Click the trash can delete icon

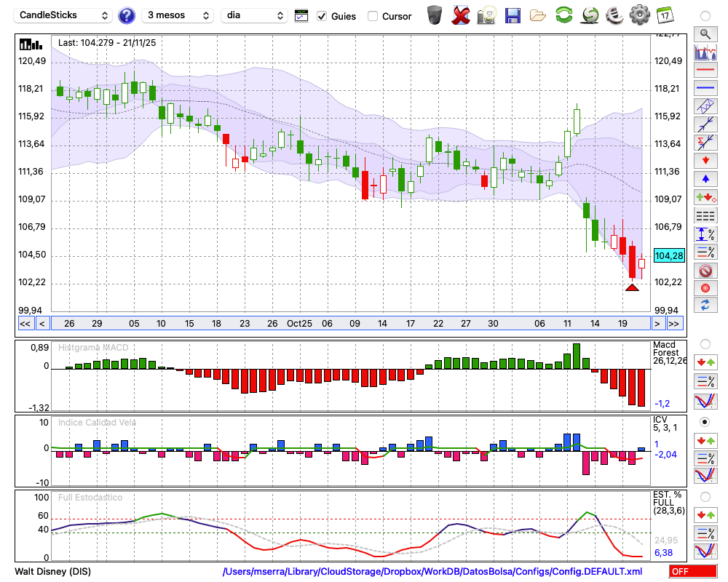click(435, 15)
